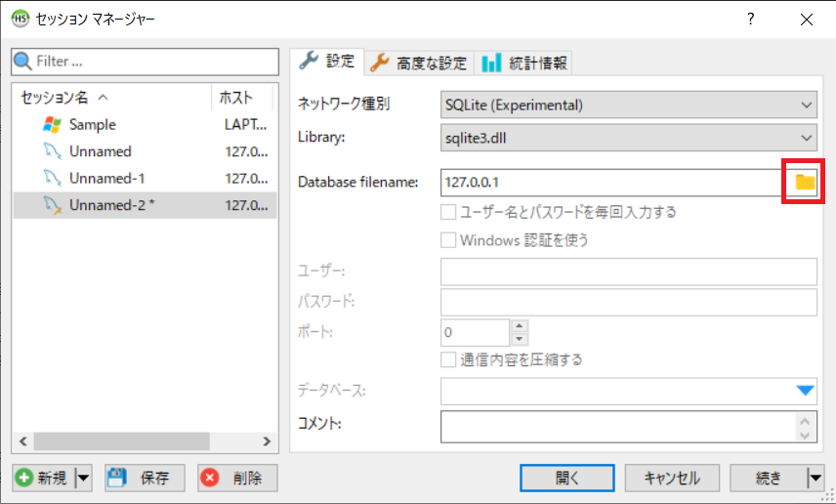Select the Unnamed-1 session
836x504 pixels.
(x=145, y=178)
